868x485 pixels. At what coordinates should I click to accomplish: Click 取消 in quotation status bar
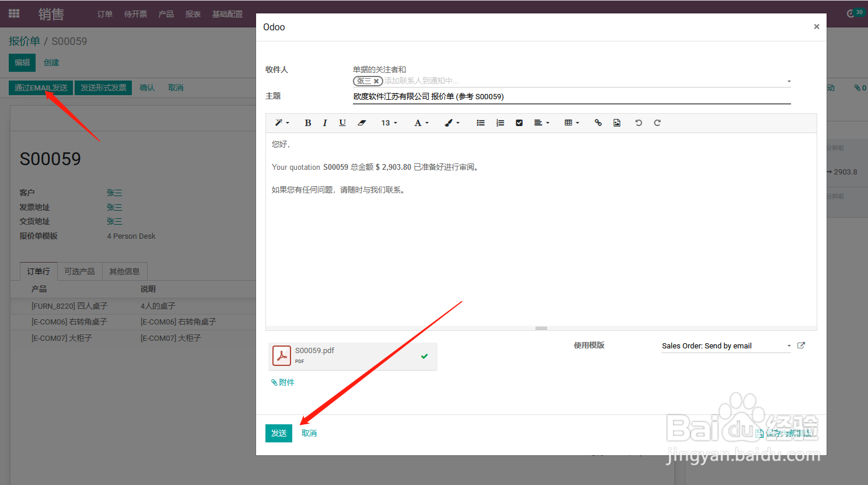176,88
